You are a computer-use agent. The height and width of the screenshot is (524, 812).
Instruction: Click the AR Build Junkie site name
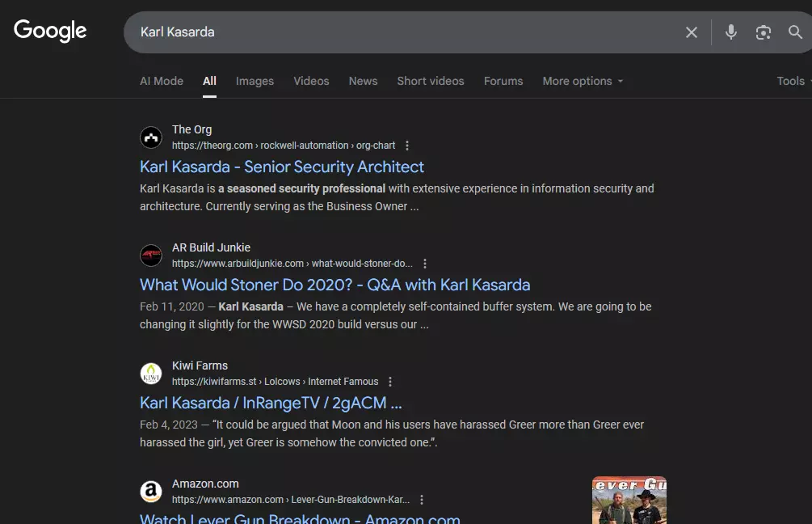(211, 247)
